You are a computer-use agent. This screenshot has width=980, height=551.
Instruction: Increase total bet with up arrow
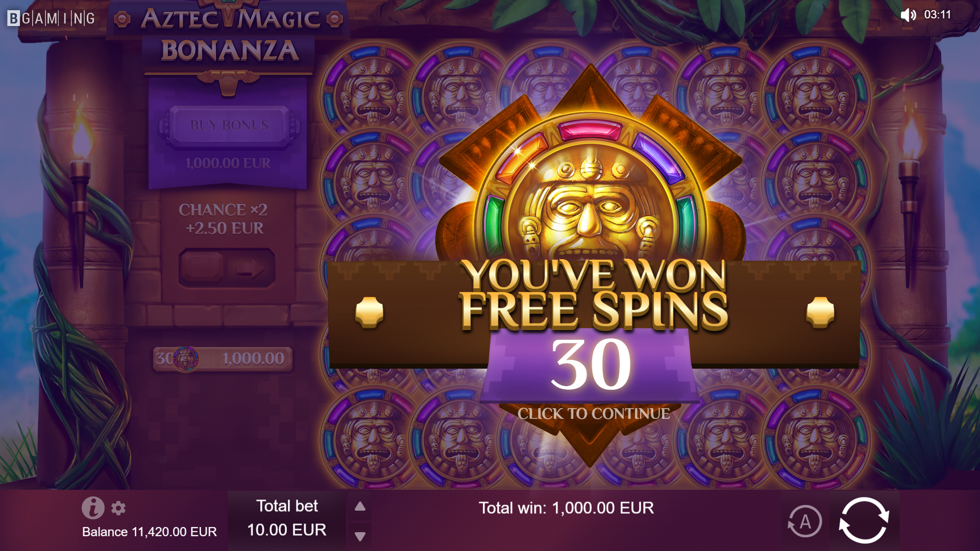click(x=360, y=506)
